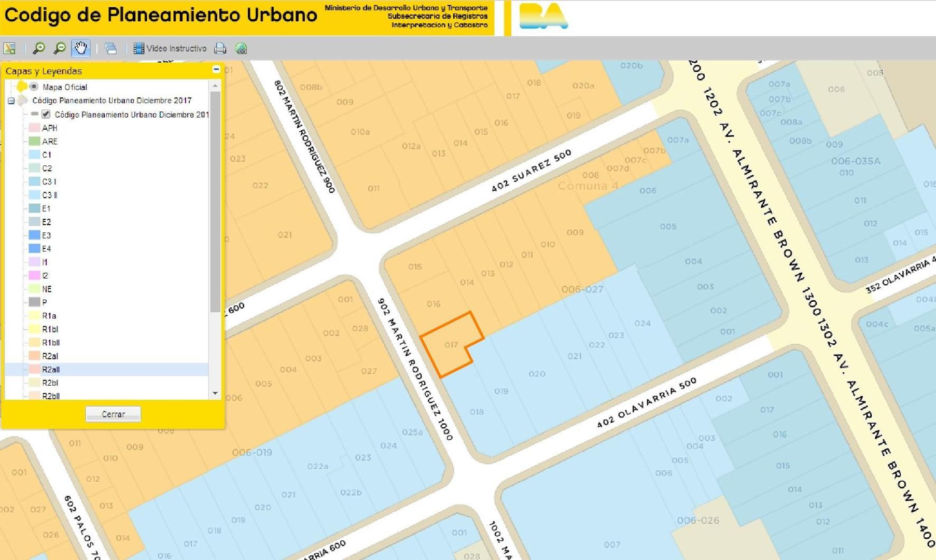Click the 006-035A block label
This screenshot has width=936, height=560.
click(856, 161)
